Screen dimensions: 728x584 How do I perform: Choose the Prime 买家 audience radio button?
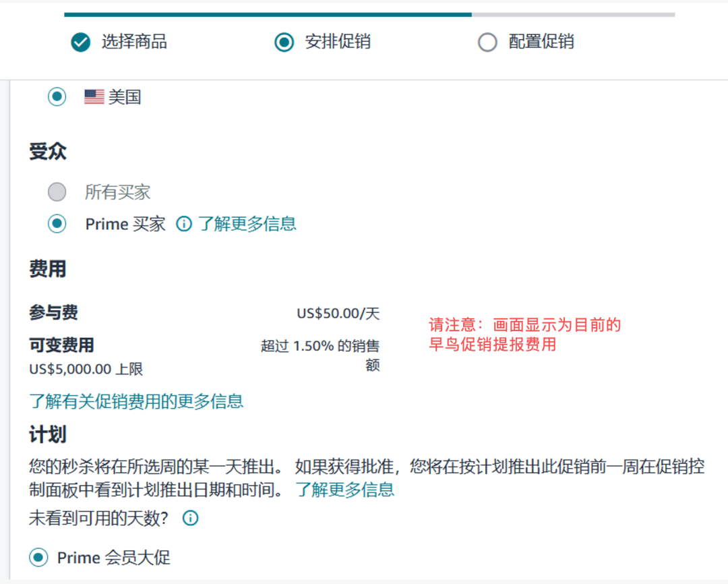coord(57,223)
